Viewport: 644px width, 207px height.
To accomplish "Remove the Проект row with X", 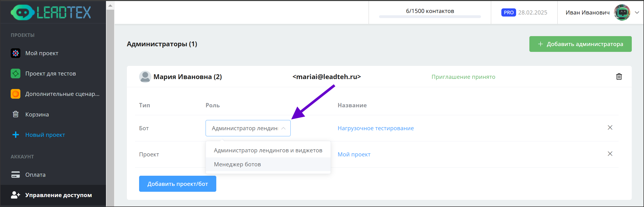I will 610,154.
